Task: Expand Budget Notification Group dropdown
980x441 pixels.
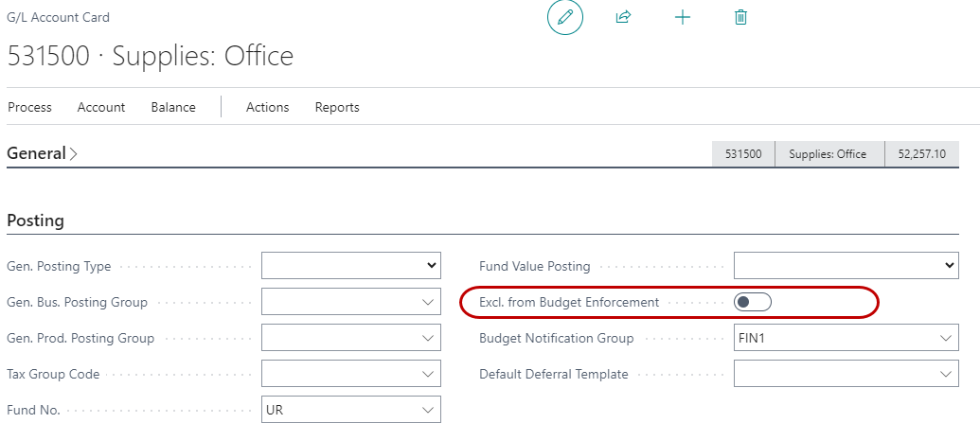Action: [x=945, y=338]
